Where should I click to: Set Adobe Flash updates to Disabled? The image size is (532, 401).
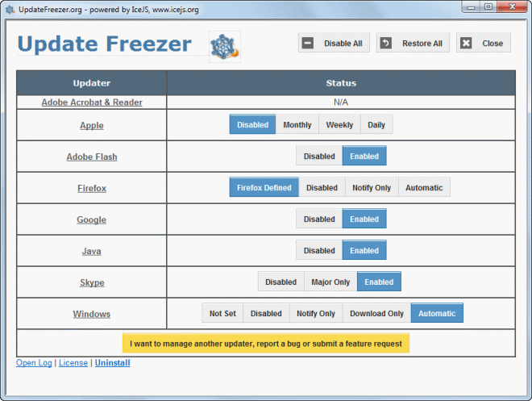tap(319, 157)
